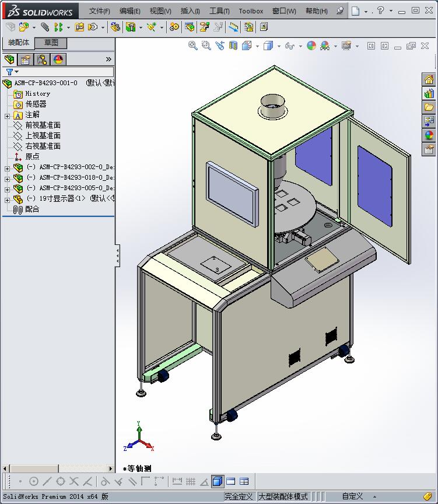Click Section View icon
438x504 pixels.
point(233,46)
